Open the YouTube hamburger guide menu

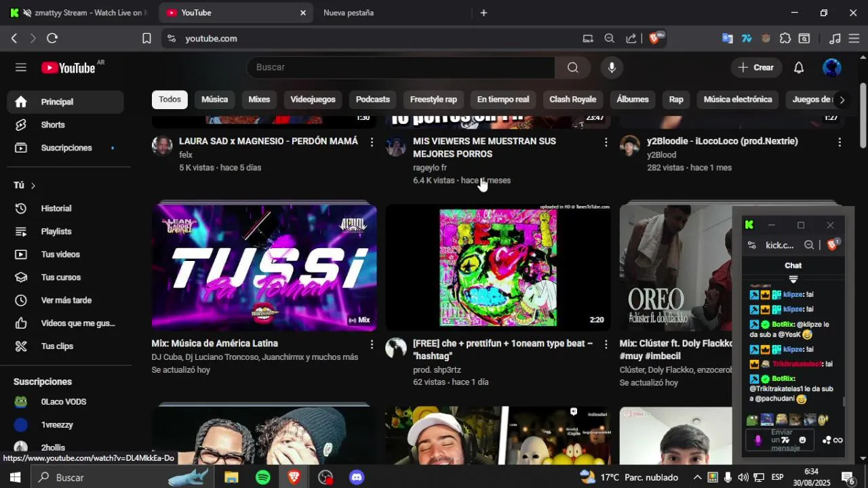(21, 67)
